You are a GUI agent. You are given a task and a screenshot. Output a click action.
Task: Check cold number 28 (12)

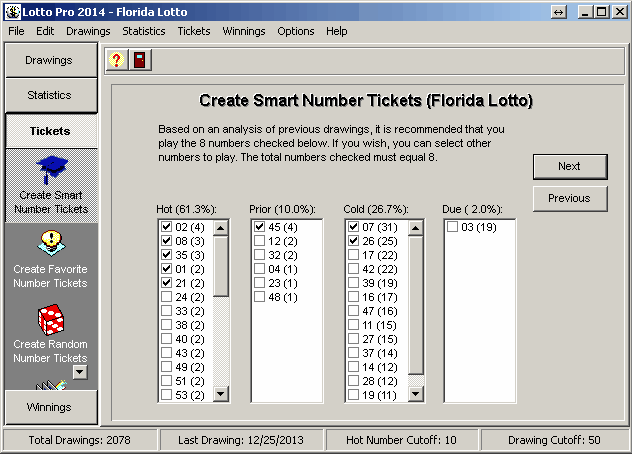click(x=353, y=381)
